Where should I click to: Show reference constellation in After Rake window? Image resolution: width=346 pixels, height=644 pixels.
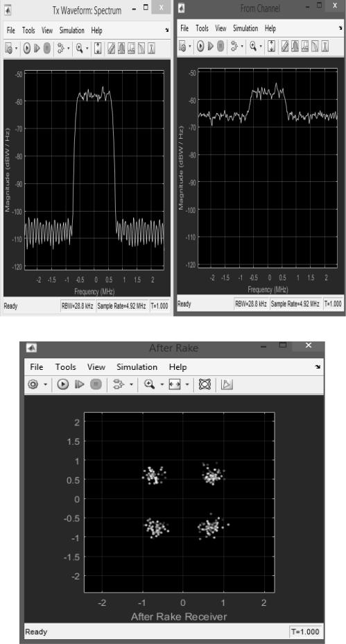point(205,384)
